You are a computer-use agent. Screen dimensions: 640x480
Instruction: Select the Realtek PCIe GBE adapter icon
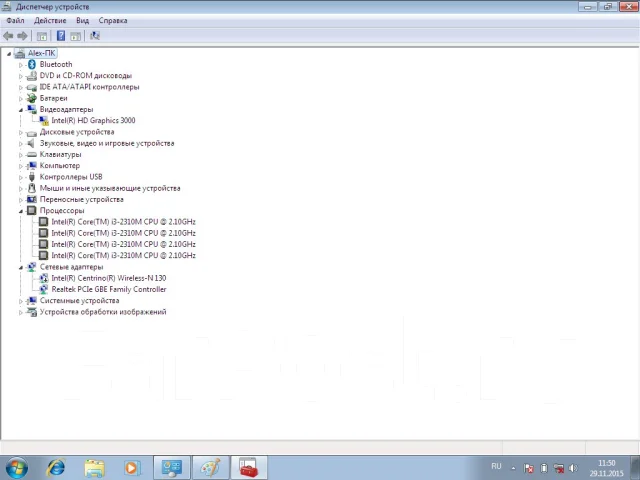tap(44, 289)
